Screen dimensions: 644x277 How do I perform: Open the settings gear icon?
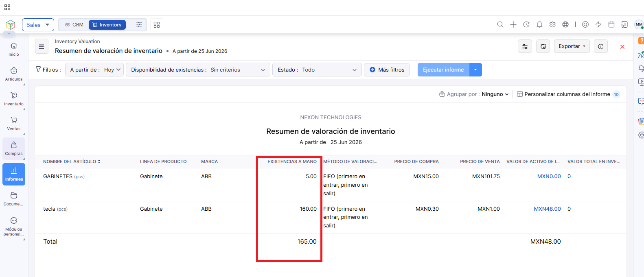point(552,24)
